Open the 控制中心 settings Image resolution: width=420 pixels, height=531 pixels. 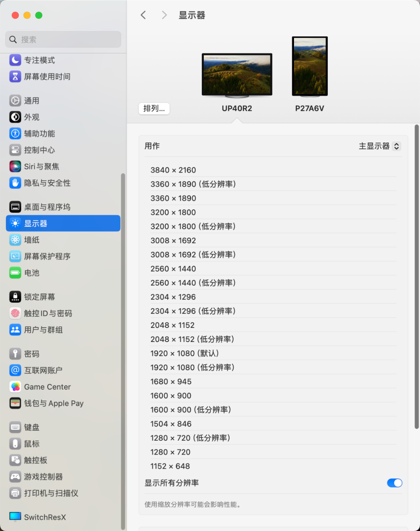[x=38, y=150]
